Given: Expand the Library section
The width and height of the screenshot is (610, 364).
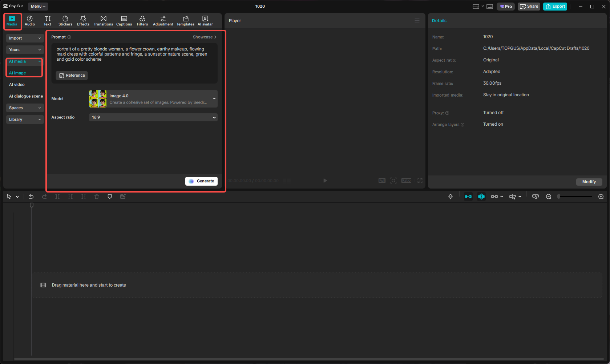Looking at the screenshot, I should click(25, 120).
